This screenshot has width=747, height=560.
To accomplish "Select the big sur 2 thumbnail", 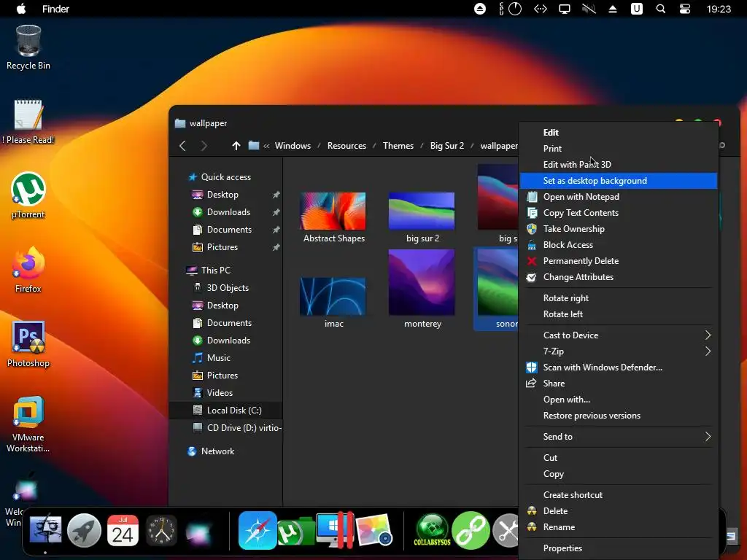I will pyautogui.click(x=422, y=218).
